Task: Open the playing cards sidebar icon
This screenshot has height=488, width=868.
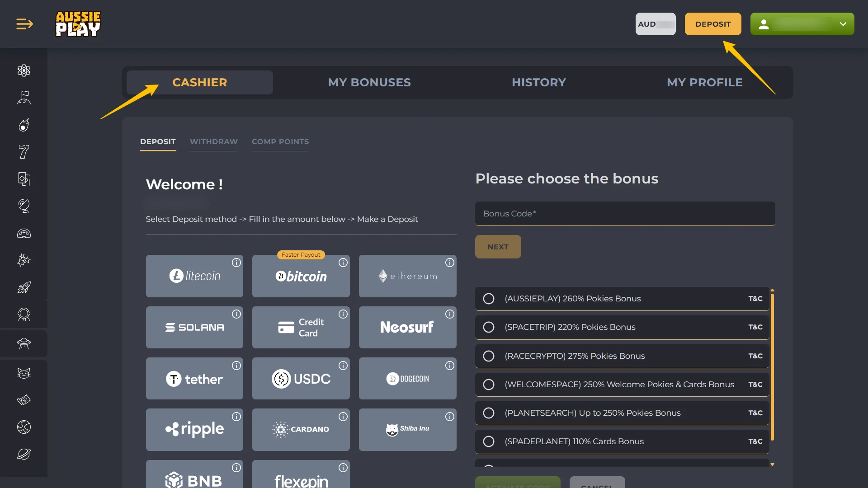Action: pos(24,179)
